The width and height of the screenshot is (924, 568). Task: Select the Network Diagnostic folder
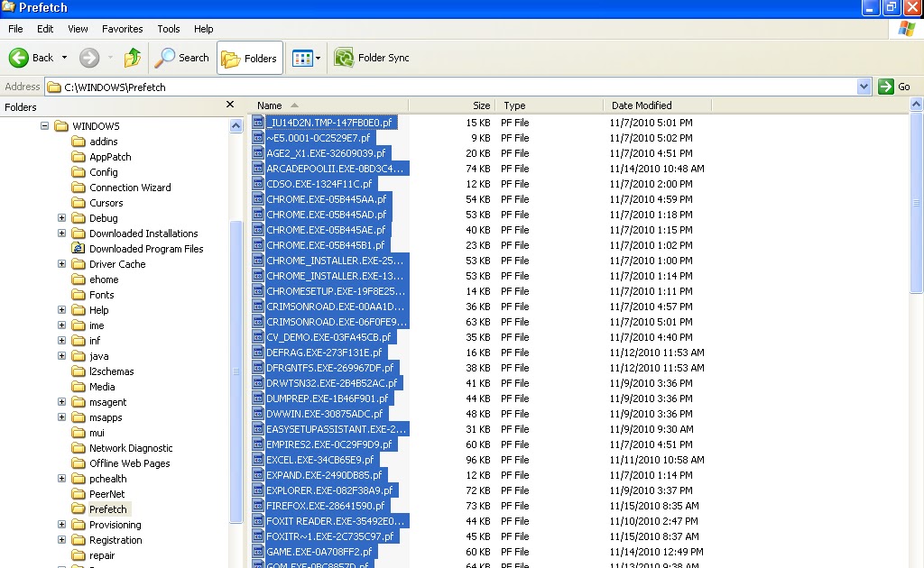tap(131, 448)
